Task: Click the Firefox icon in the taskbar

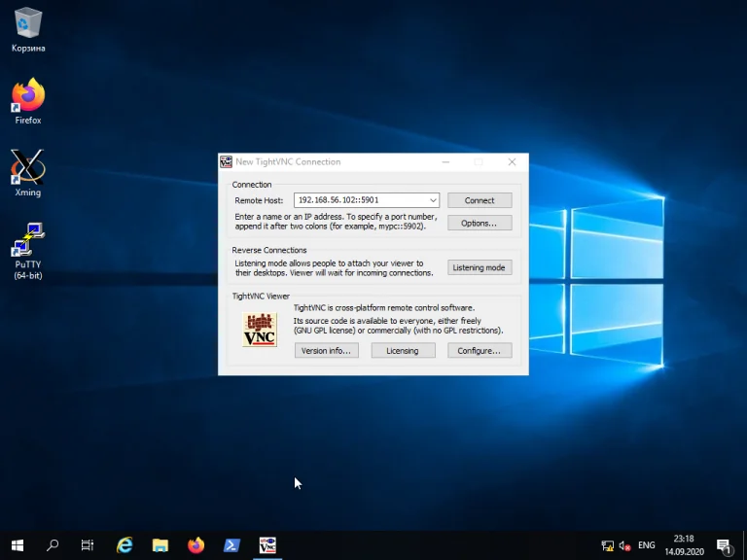Action: click(x=196, y=545)
